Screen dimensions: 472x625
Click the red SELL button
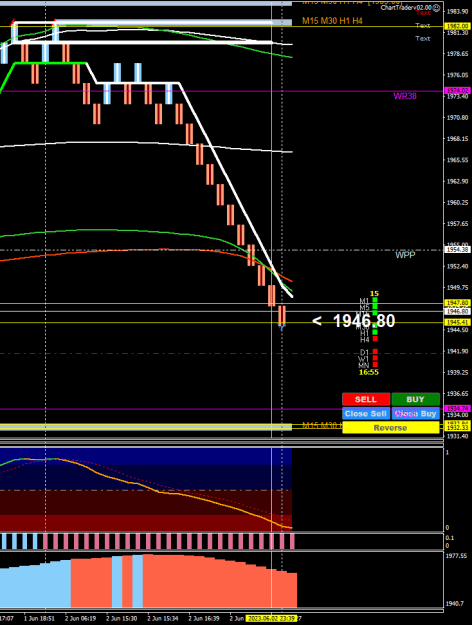coord(366,399)
